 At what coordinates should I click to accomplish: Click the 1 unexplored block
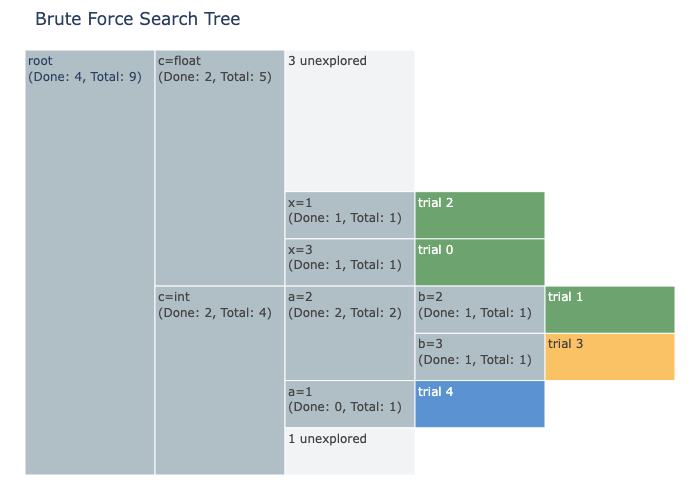click(x=350, y=451)
